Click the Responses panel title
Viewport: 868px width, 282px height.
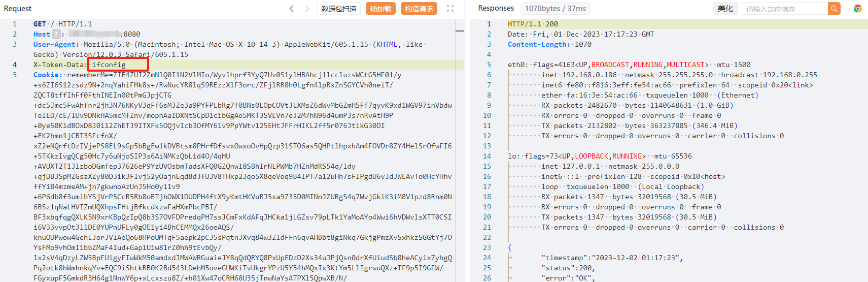[x=496, y=8]
